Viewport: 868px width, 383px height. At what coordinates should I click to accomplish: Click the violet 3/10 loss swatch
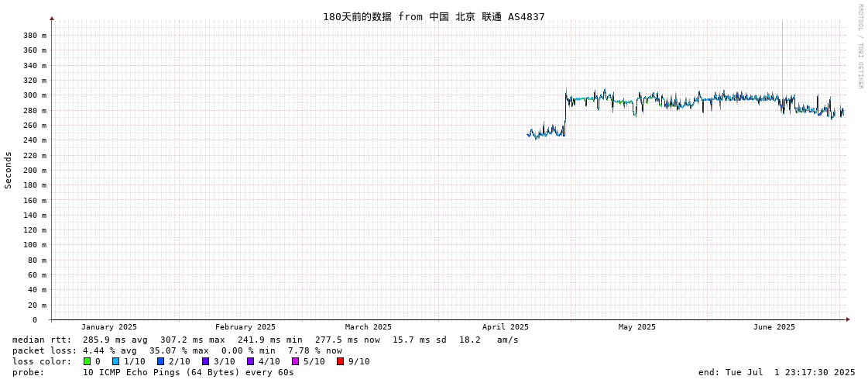tap(205, 361)
